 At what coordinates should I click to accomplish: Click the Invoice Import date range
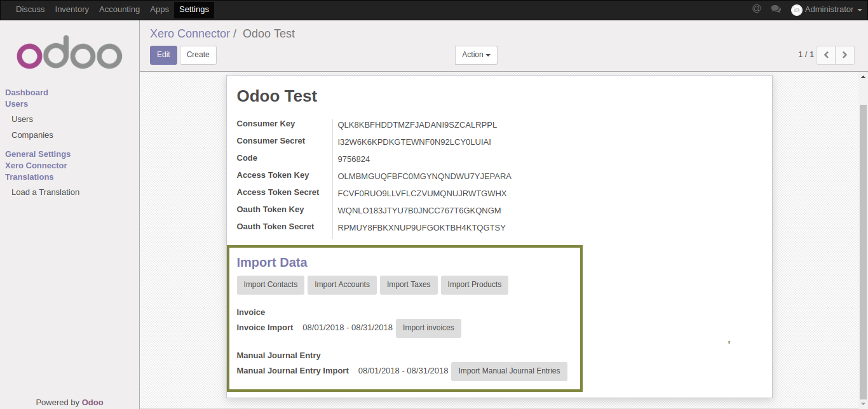click(348, 328)
